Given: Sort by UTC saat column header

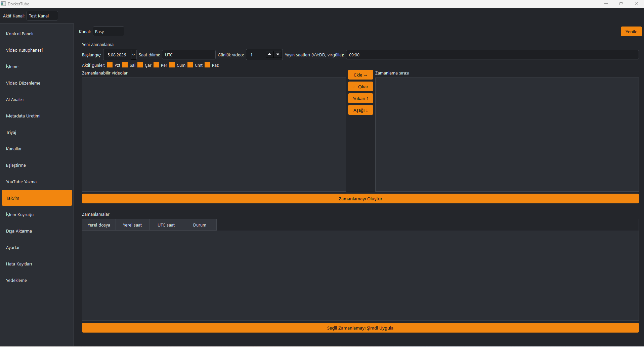Looking at the screenshot, I should [x=166, y=225].
